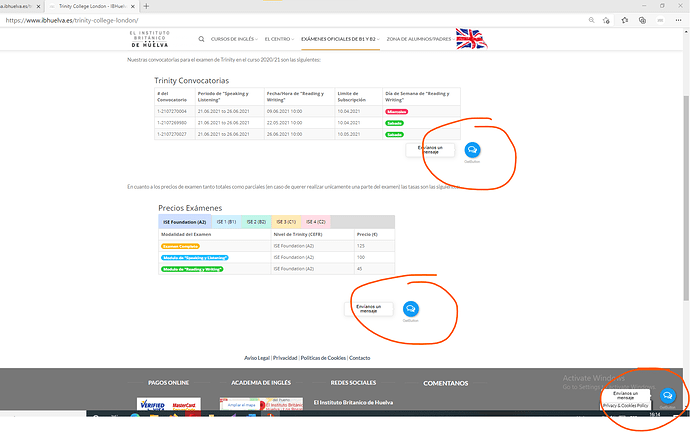
Task: Click Envíanos un mensaje bubble in the footer
Action: click(x=625, y=395)
